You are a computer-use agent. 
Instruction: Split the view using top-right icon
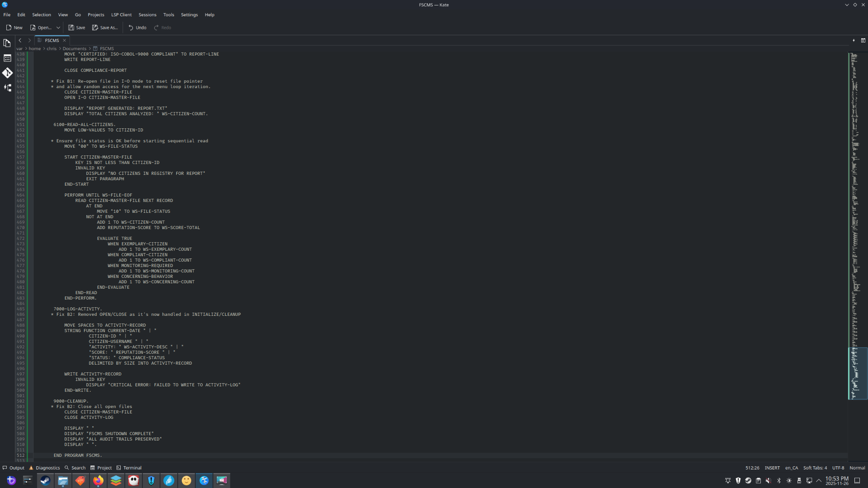(863, 40)
